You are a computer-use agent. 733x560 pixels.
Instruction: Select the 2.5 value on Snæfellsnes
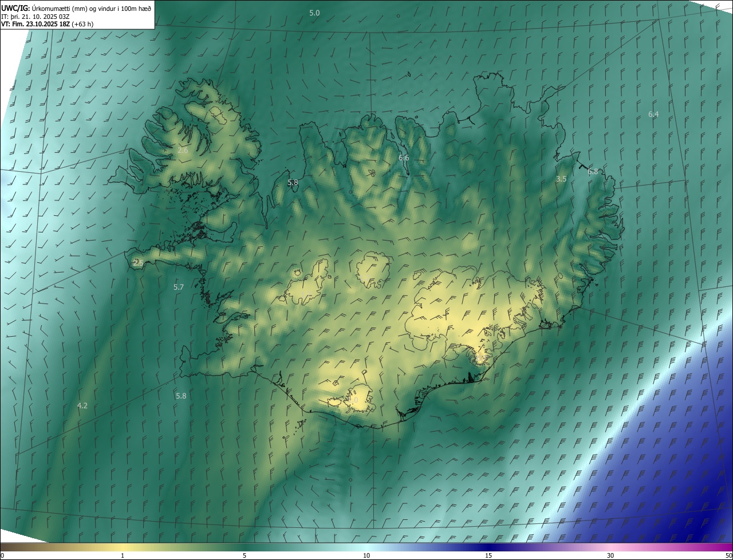click(x=138, y=263)
